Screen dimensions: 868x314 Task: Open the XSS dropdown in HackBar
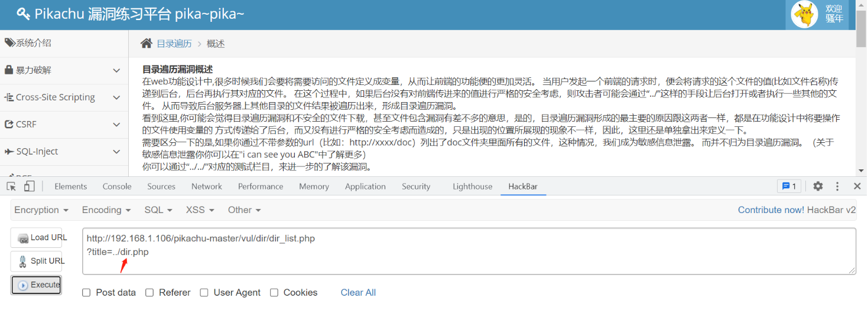coord(200,210)
